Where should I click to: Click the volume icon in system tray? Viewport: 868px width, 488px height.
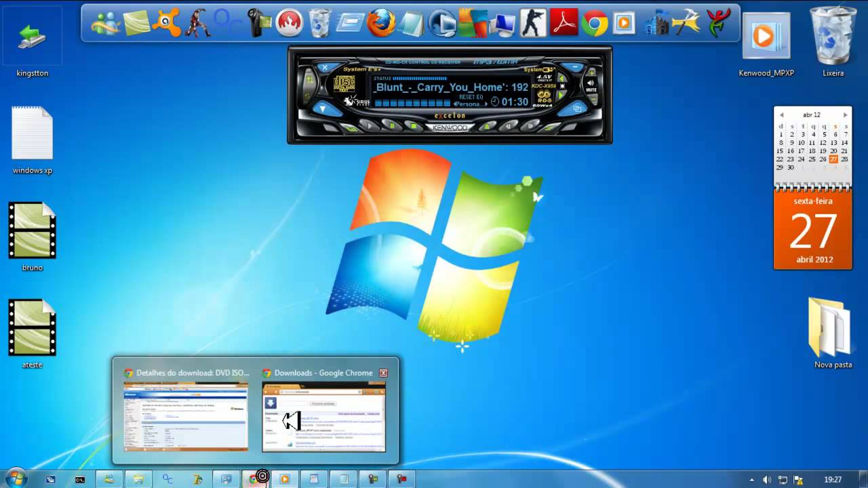point(766,479)
